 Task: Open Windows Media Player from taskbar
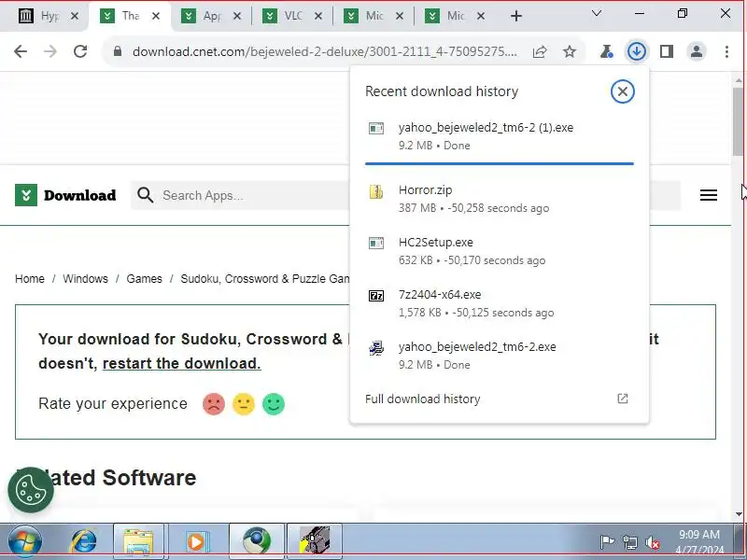(196, 541)
